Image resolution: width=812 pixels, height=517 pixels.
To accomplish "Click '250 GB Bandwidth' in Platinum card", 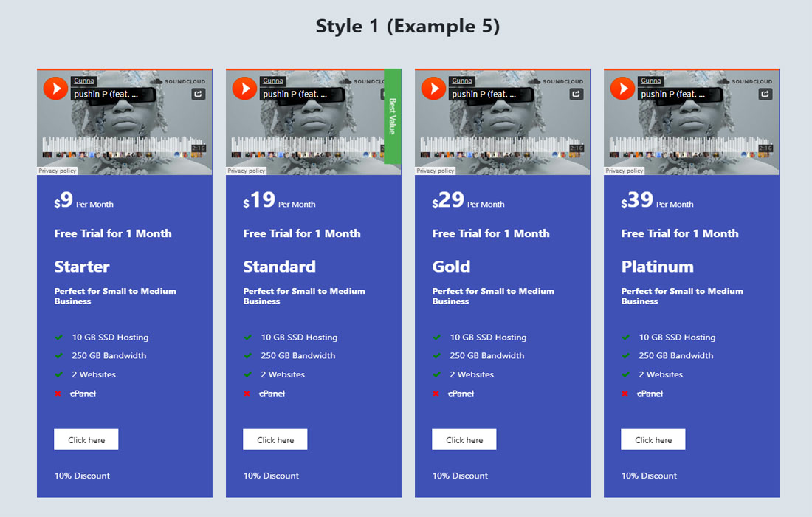I will (x=675, y=355).
